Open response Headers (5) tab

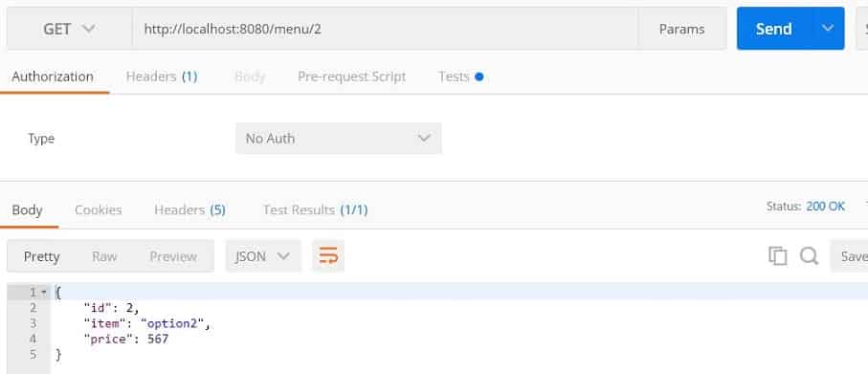(x=189, y=209)
